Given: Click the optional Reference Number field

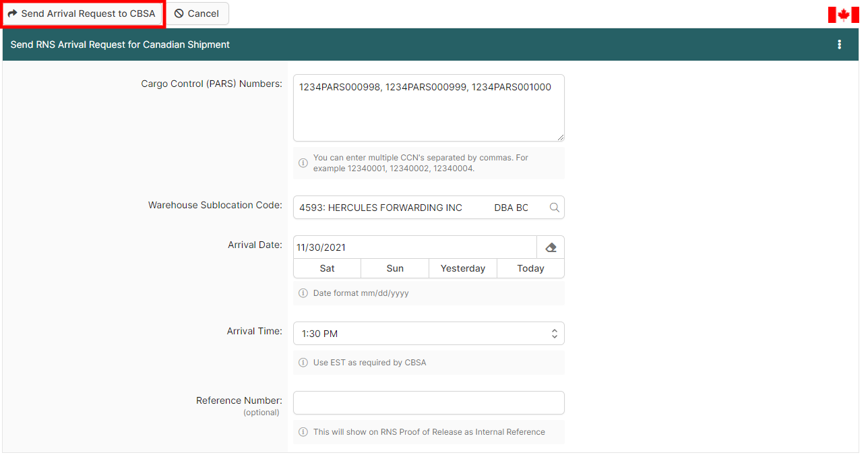Looking at the screenshot, I should (429, 403).
